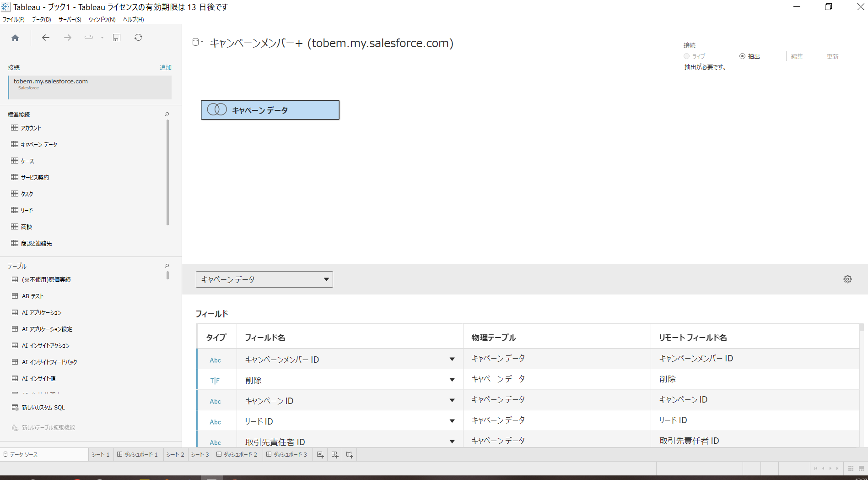The width and height of the screenshot is (868, 480).
Task: Click the save icon in toolbar
Action: [x=117, y=38]
